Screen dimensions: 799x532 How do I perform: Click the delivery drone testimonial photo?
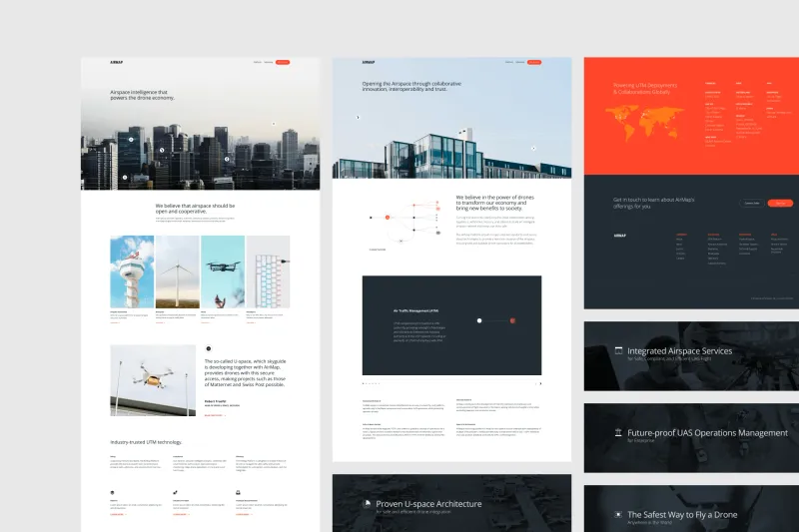153,380
